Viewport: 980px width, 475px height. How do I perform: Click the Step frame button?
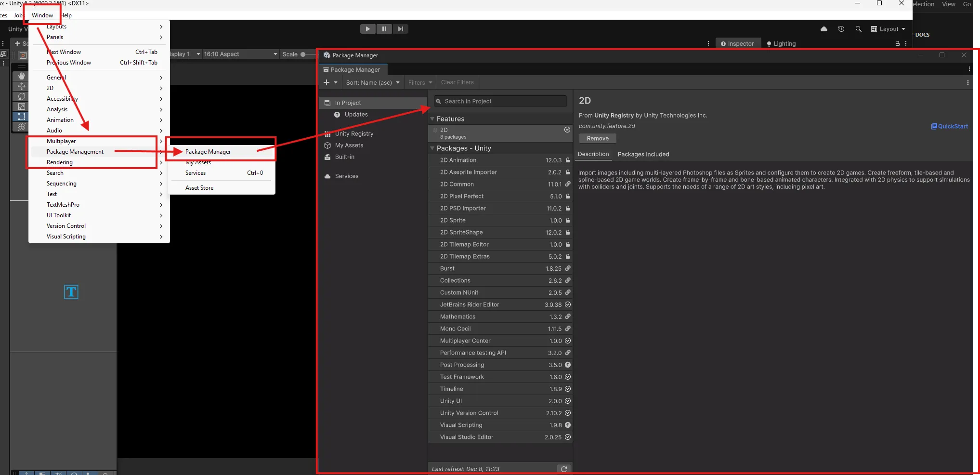[x=400, y=29]
